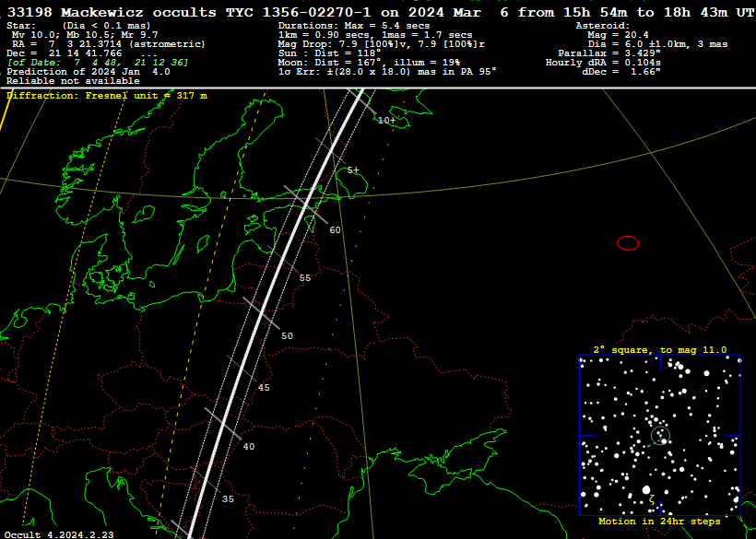Click the green italic 'of Date' coordinates line
756x539 pixels.
(98, 62)
